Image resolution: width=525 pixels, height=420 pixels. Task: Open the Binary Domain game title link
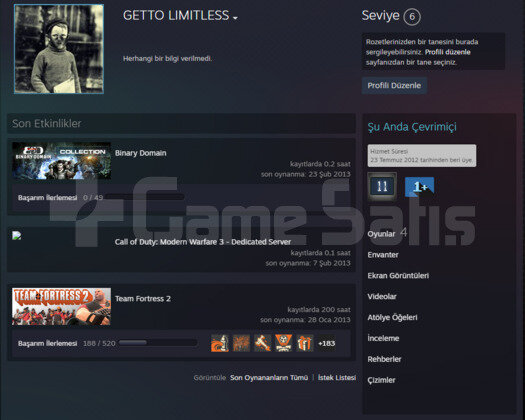[141, 153]
